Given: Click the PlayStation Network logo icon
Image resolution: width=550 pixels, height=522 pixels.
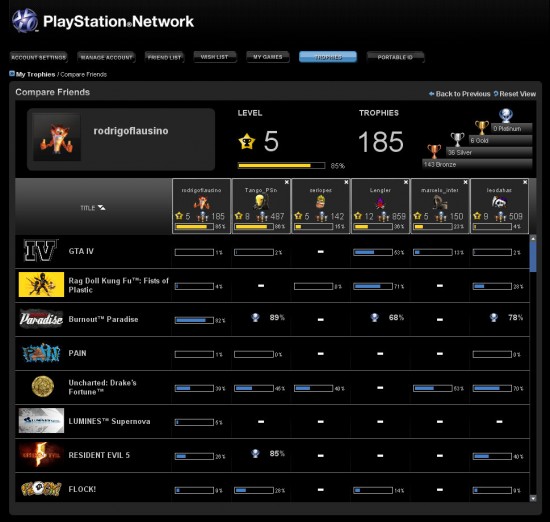Looking at the screenshot, I should (25, 21).
